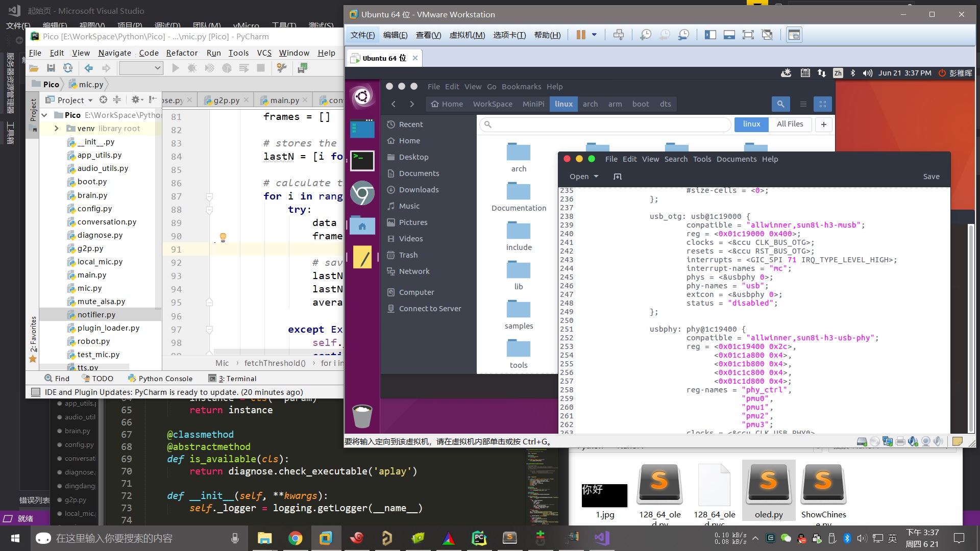Image resolution: width=980 pixels, height=551 pixels.
Task: Click the PyCharm Run play icon
Action: [176, 68]
